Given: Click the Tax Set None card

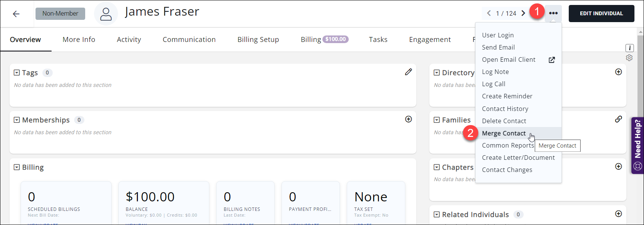Looking at the screenshot, I should coord(376,203).
